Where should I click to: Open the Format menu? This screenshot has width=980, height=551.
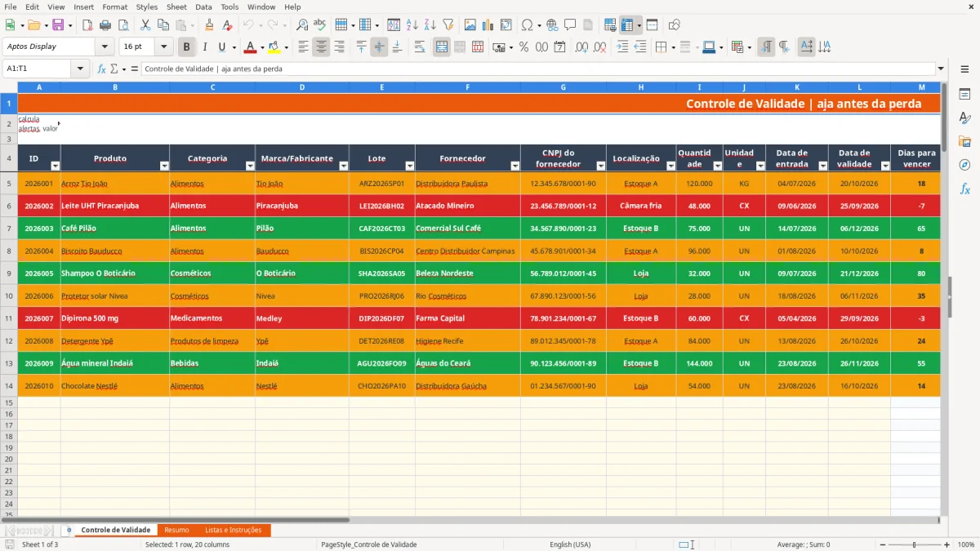tap(114, 7)
